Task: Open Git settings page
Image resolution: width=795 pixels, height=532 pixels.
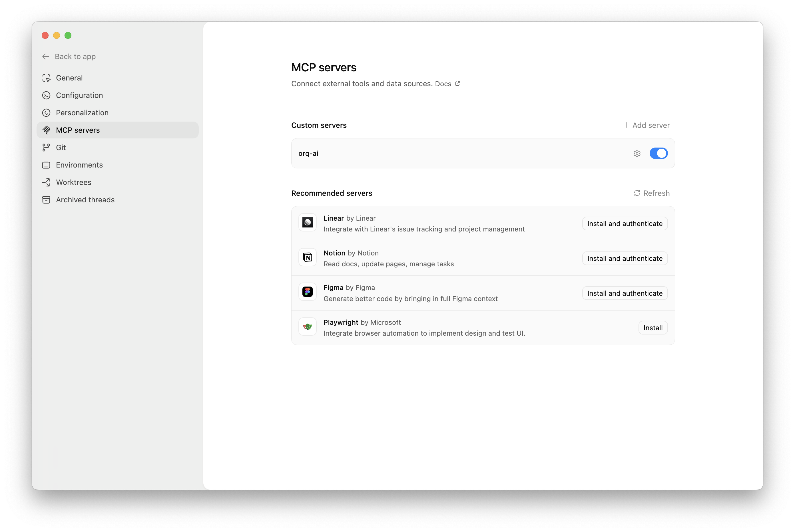Action: pyautogui.click(x=61, y=148)
